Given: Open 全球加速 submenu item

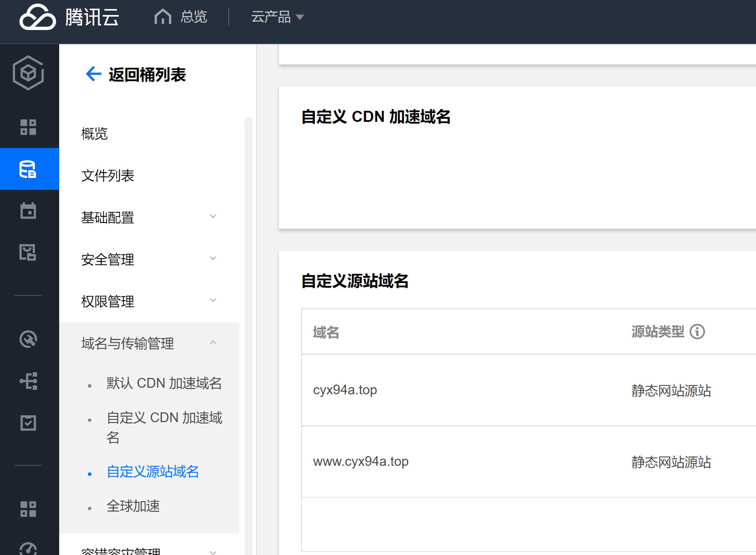Looking at the screenshot, I should 133,506.
